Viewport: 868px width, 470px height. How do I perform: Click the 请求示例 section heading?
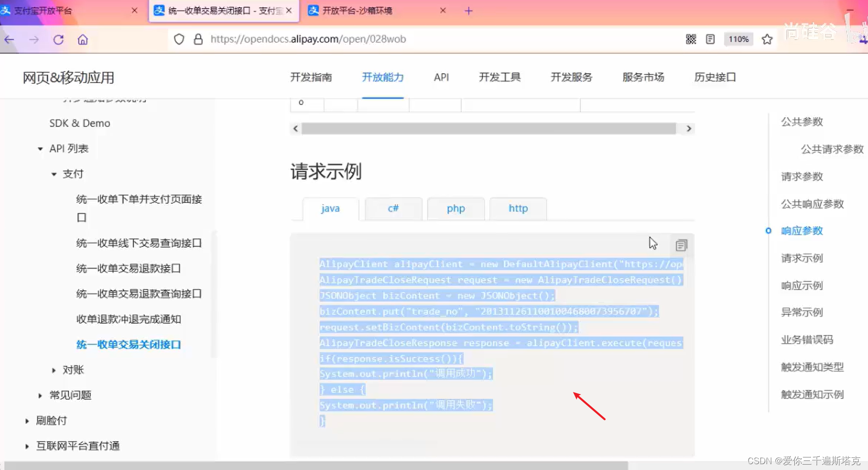[x=326, y=171]
